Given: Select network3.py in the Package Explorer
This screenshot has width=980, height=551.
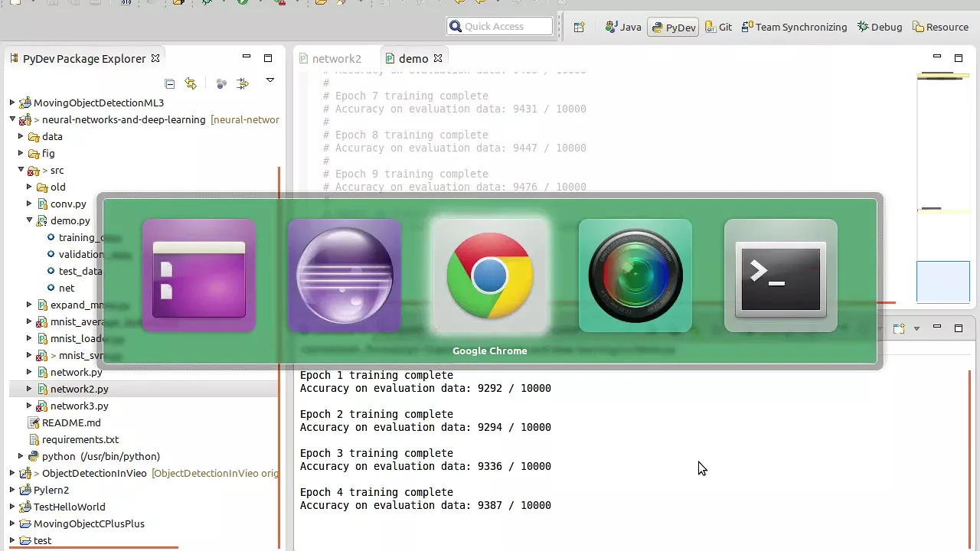Looking at the screenshot, I should 80,406.
